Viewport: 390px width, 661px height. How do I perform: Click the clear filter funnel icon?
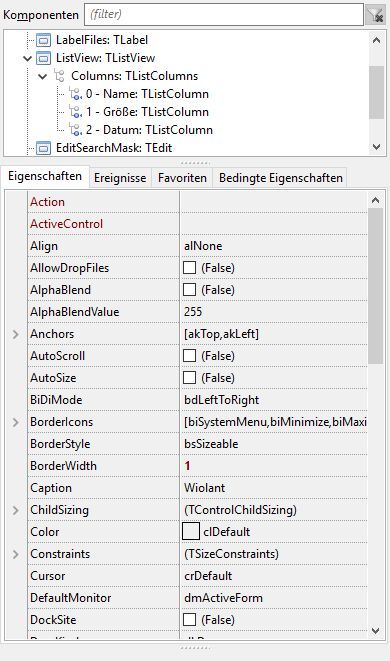click(375, 15)
